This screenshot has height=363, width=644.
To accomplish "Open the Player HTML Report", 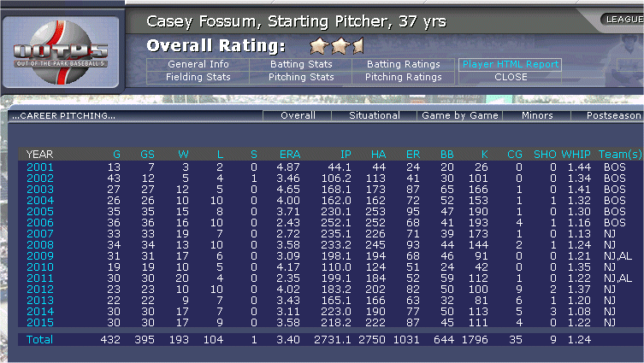I will (510, 64).
